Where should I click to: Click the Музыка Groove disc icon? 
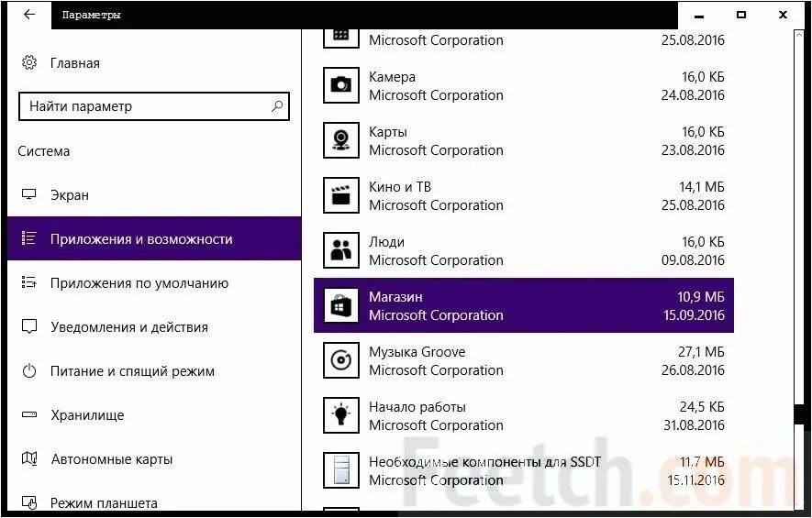click(340, 360)
